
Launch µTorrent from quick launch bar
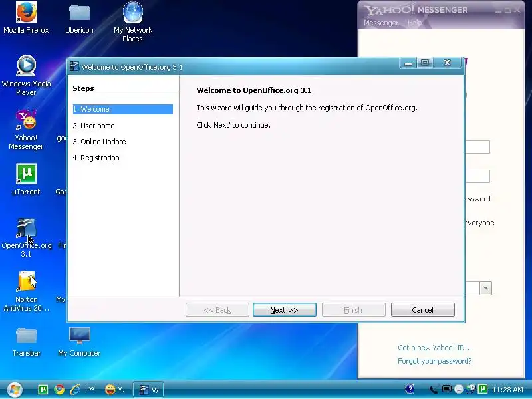tap(43, 390)
